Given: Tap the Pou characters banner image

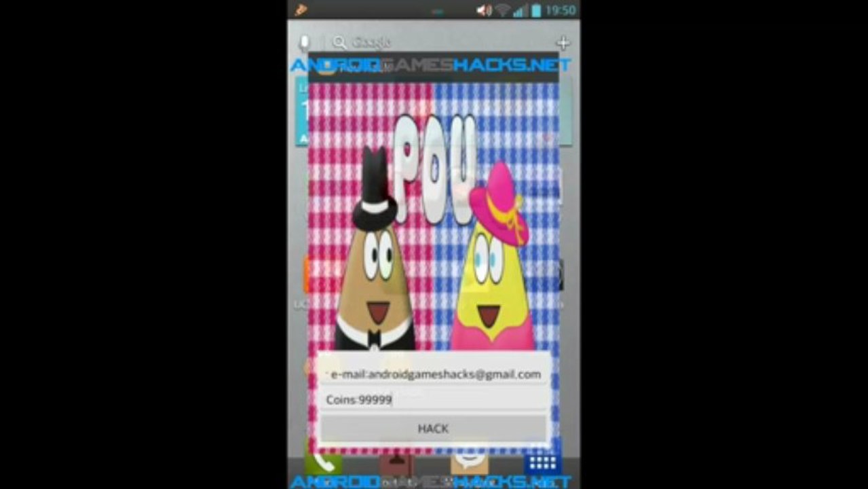Looking at the screenshot, I should point(434,216).
